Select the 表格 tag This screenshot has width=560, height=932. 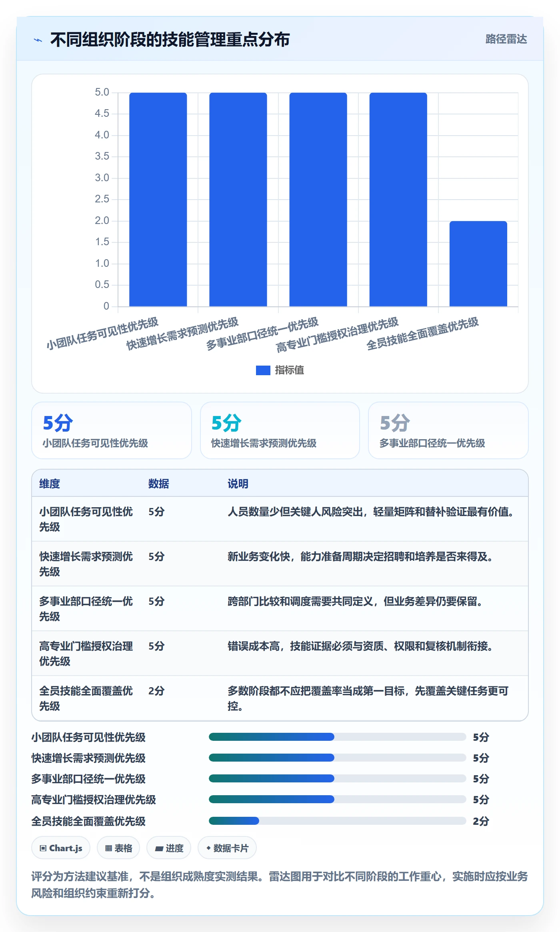click(x=118, y=848)
